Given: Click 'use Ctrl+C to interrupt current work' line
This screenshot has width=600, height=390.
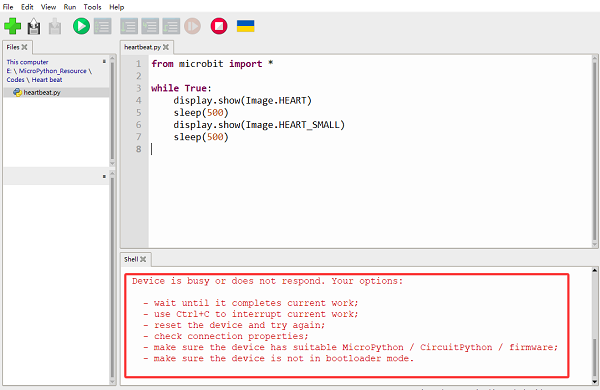Looking at the screenshot, I should pyautogui.click(x=256, y=314).
